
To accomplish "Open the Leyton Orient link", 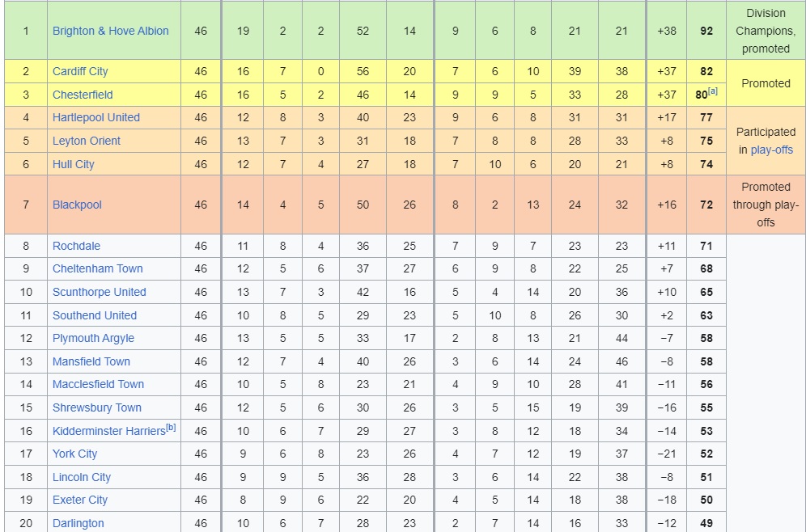I will click(87, 141).
